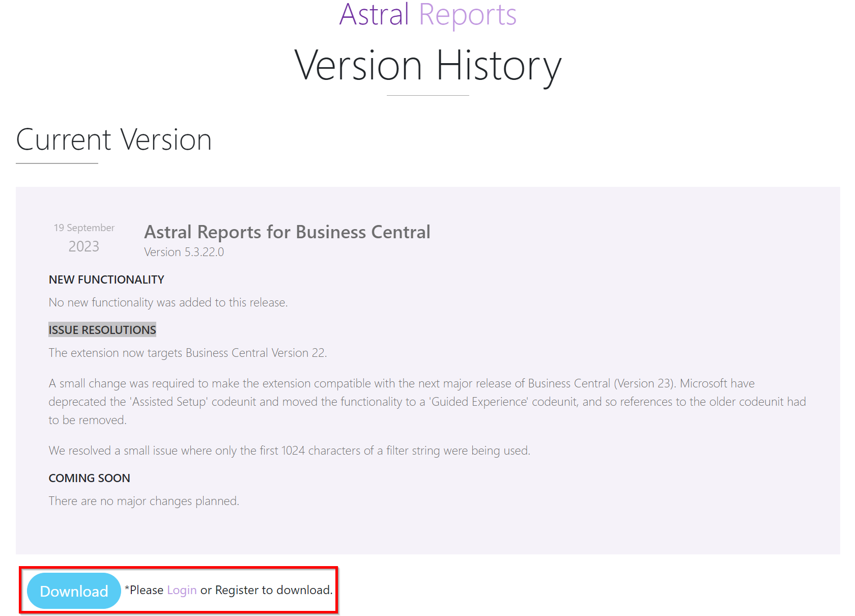Click the underline beneath the Current Version heading

pyautogui.click(x=57, y=163)
